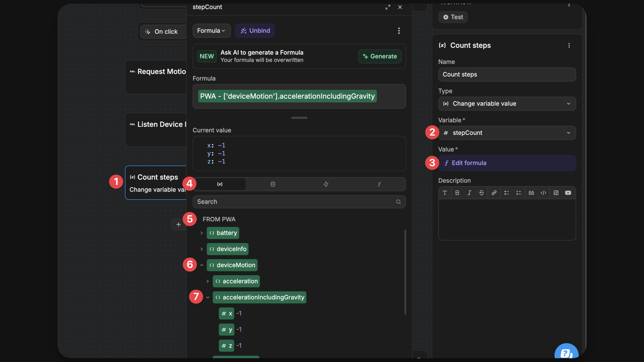This screenshot has width=644, height=362.
Task: Switch to the data collections tab
Action: click(x=273, y=184)
